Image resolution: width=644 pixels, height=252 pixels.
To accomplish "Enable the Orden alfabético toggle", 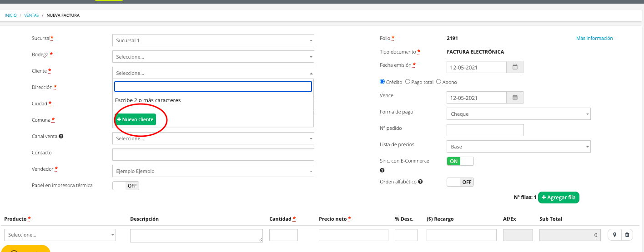I will pos(460,182).
